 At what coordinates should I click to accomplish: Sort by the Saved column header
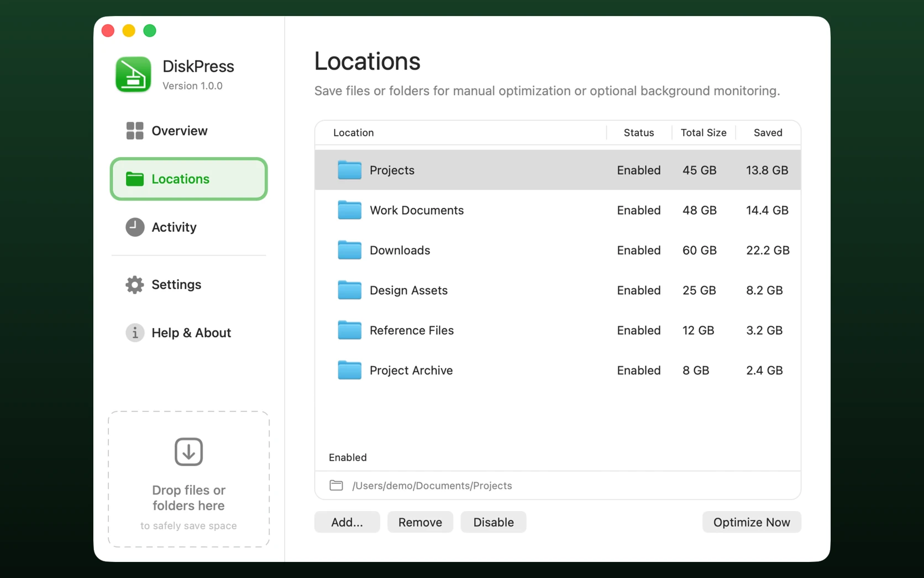(x=768, y=133)
